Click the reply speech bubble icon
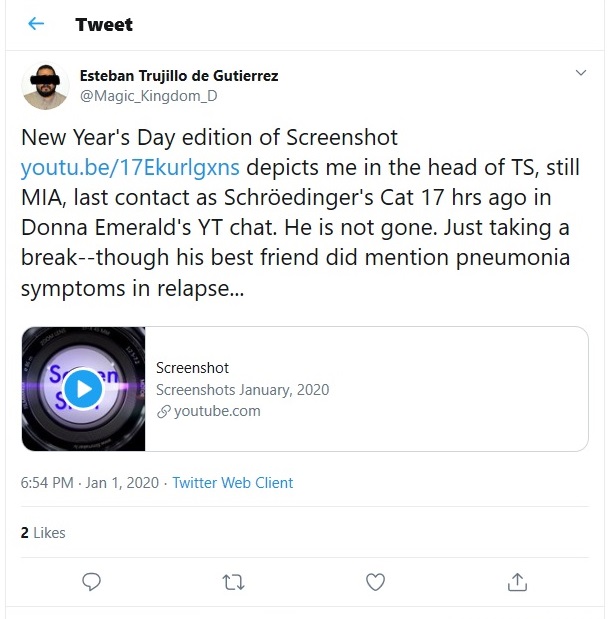 (x=91, y=581)
